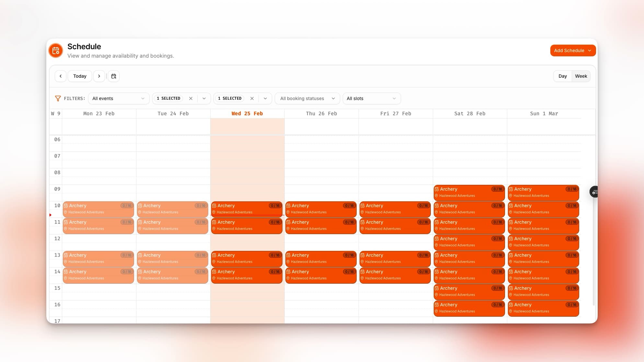Open the jump-to-date calendar icon
644x362 pixels.
tap(113, 76)
